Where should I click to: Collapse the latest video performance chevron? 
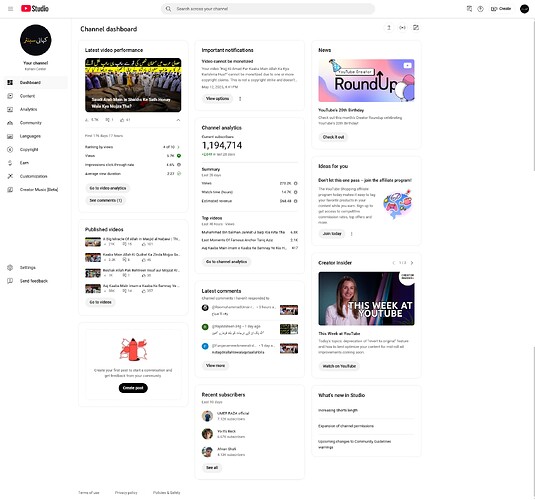(178, 120)
